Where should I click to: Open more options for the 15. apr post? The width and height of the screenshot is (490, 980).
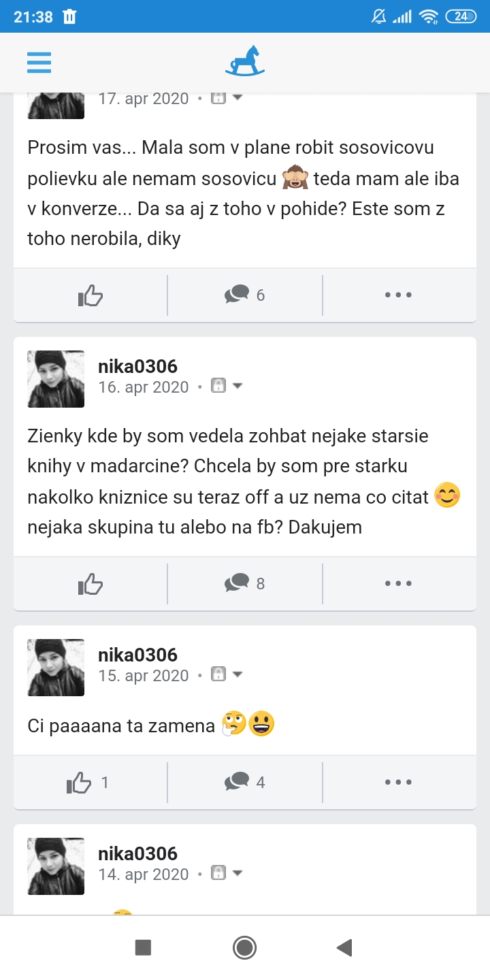coord(398,783)
